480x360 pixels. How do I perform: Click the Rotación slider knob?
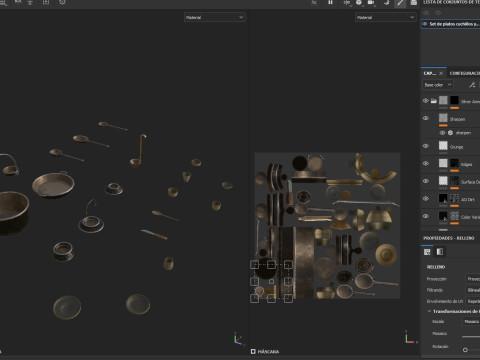tap(465, 350)
